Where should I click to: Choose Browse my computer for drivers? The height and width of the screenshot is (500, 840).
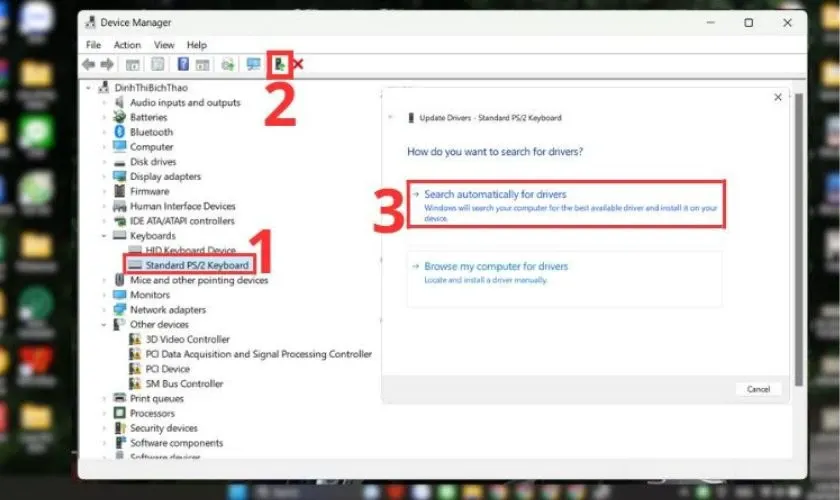[x=496, y=267]
